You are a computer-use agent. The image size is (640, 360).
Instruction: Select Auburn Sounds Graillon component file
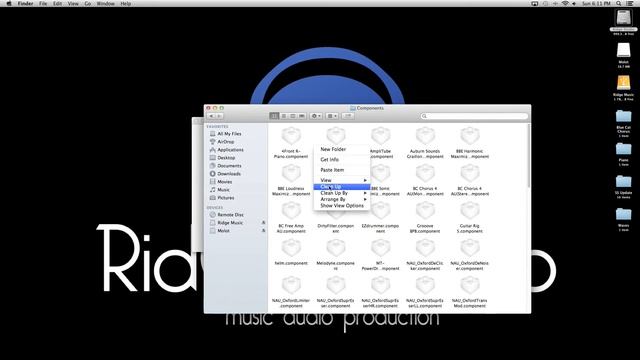425,143
